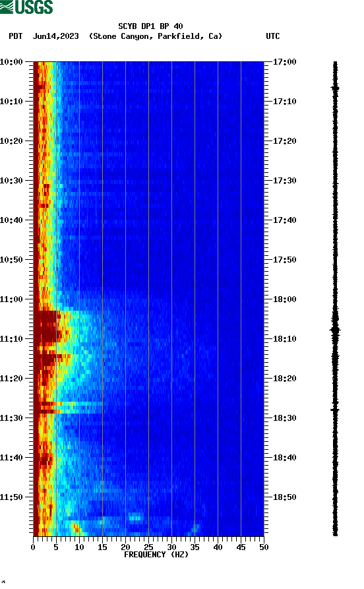364x589 pixels.
Task: Click the 17:00 UTC time label
Action: (x=284, y=61)
